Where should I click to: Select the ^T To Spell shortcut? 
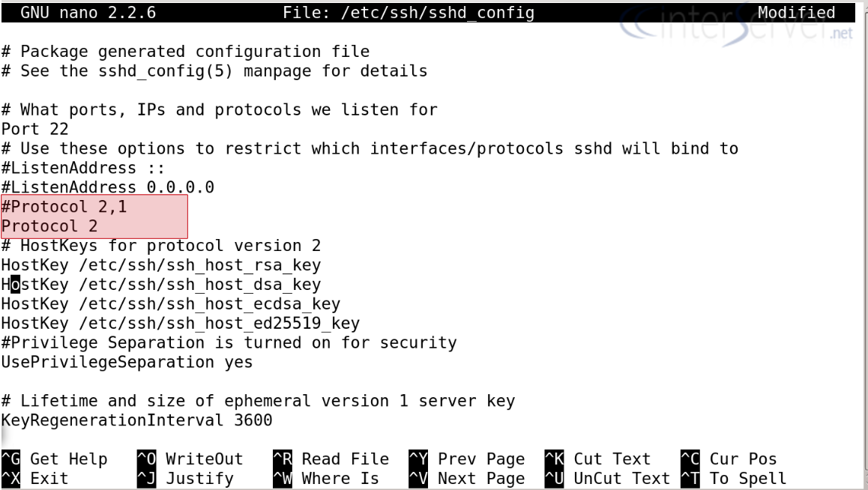[734, 478]
